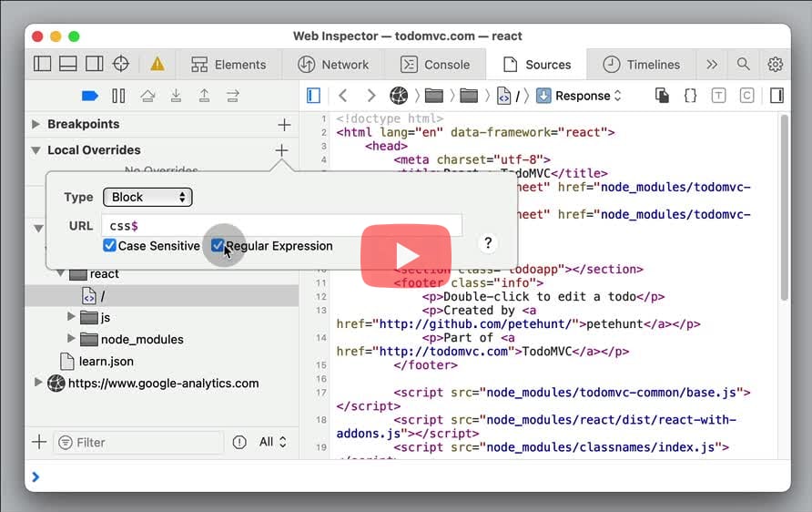Pretty print source with braces icon
This screenshot has width=812, height=512.
[690, 96]
